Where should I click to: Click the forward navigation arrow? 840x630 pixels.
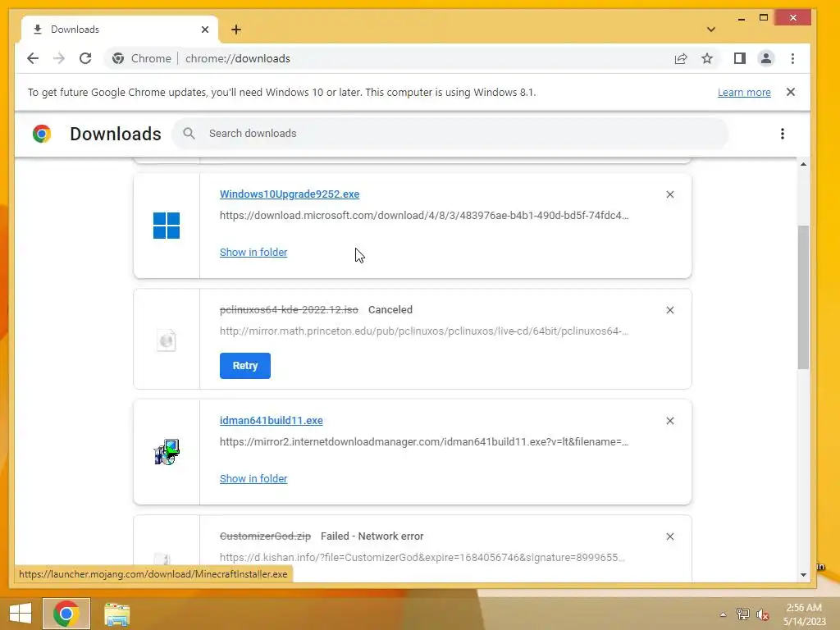click(x=59, y=58)
